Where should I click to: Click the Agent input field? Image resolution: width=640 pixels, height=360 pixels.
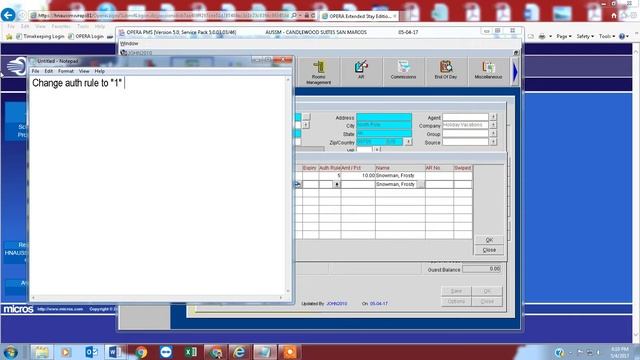[465, 117]
